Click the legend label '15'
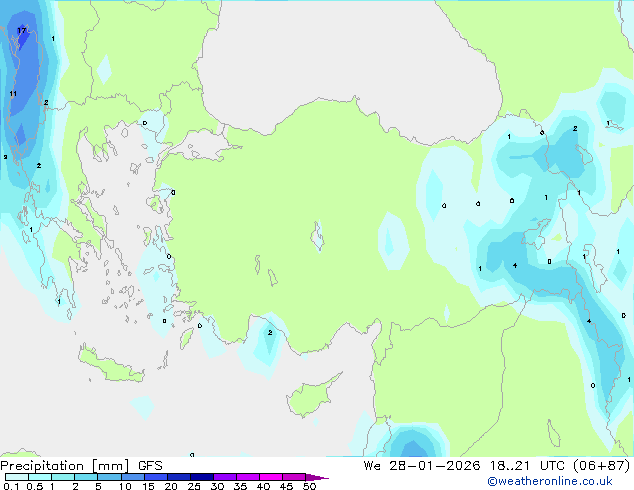 tap(148, 486)
